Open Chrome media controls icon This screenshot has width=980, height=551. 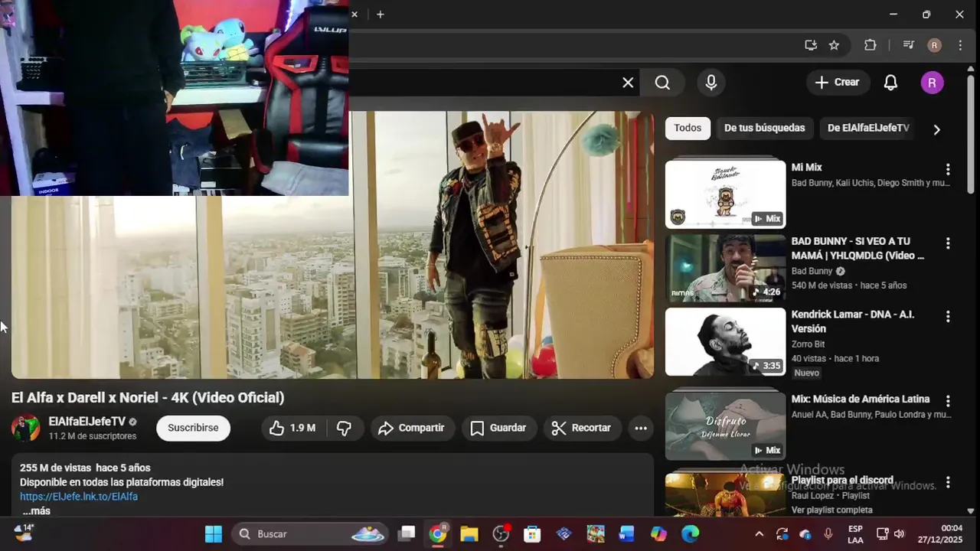point(908,45)
